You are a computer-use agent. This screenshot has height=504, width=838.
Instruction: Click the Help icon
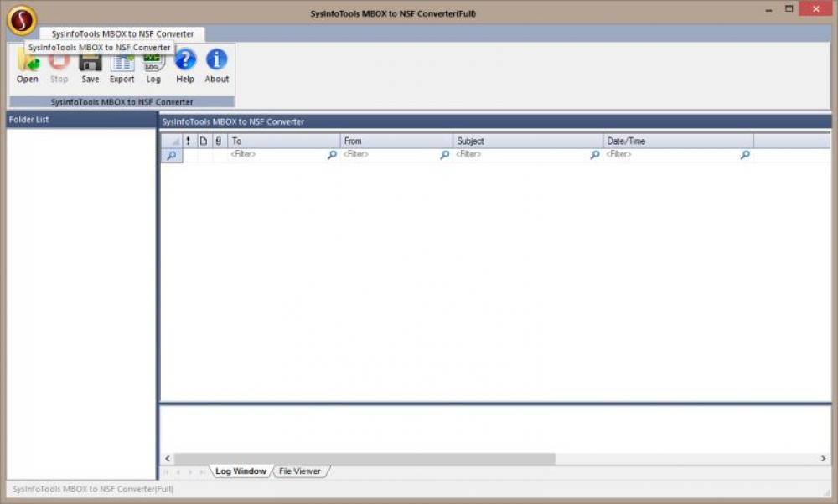pyautogui.click(x=185, y=67)
